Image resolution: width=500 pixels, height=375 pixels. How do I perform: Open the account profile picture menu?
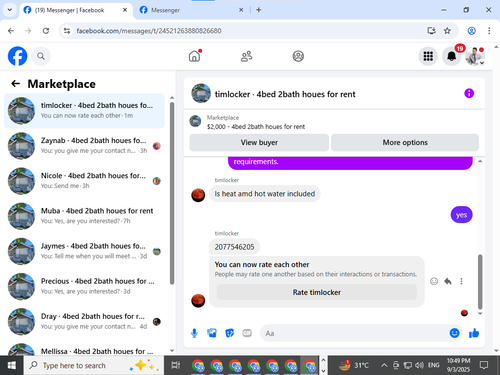click(x=475, y=56)
